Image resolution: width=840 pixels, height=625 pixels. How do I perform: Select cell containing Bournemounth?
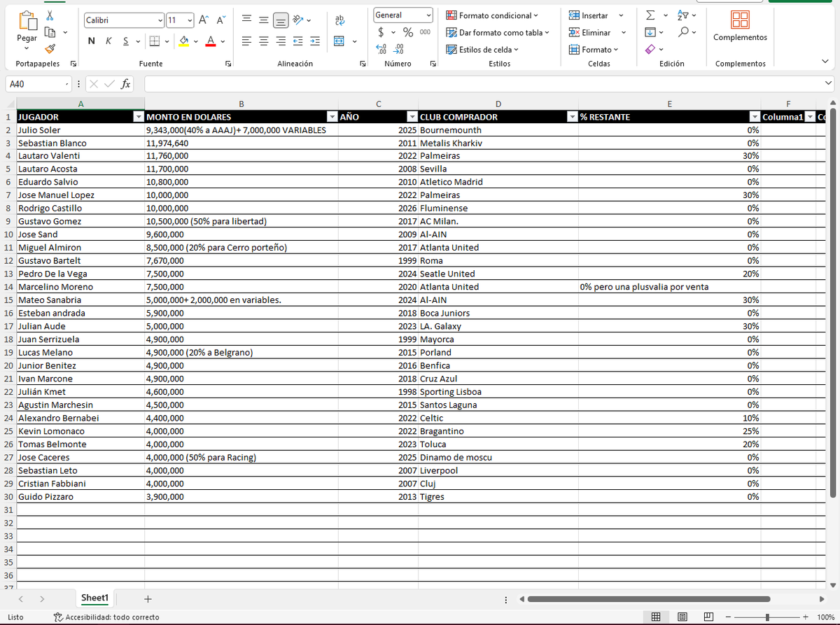pos(498,130)
